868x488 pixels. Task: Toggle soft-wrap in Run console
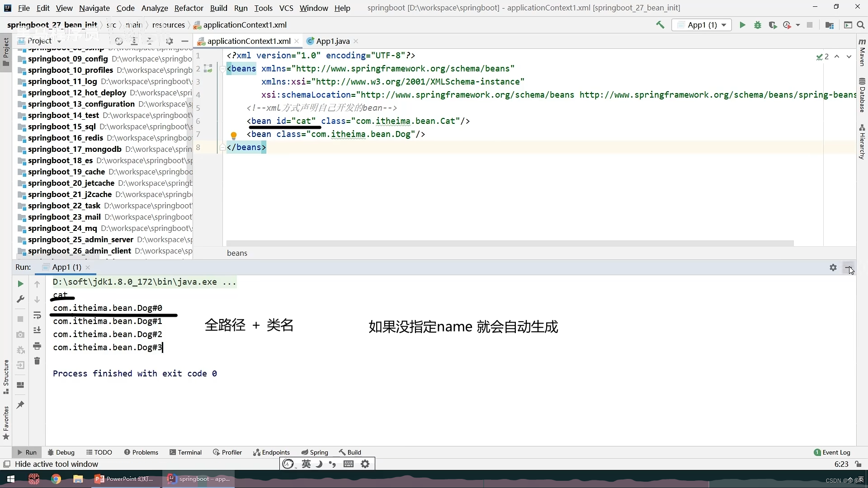tap(37, 315)
